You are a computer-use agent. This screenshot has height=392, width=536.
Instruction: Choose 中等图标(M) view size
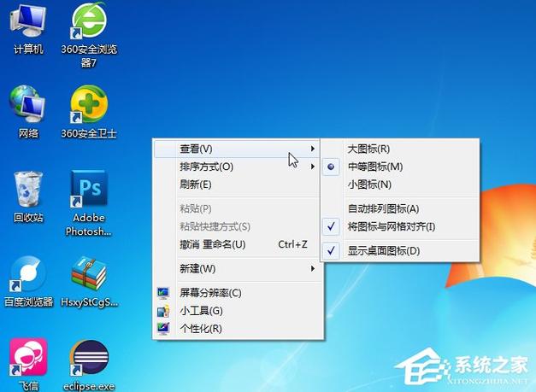[x=400, y=167]
